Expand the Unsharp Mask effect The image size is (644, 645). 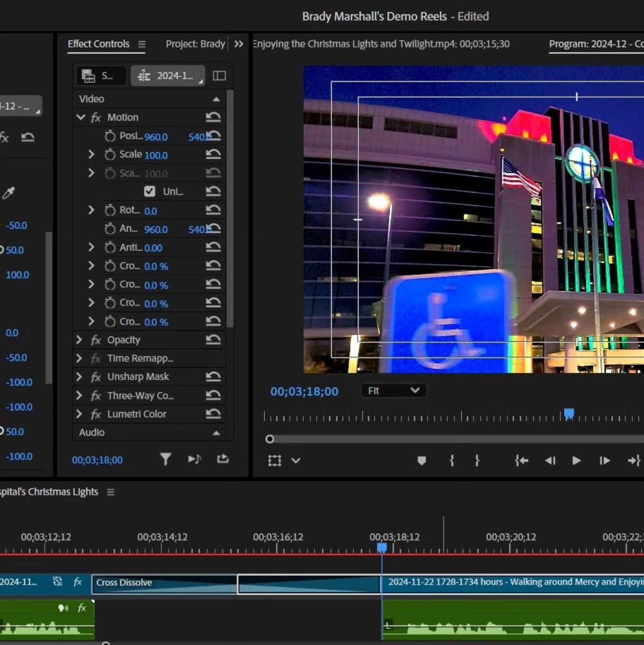[79, 377]
